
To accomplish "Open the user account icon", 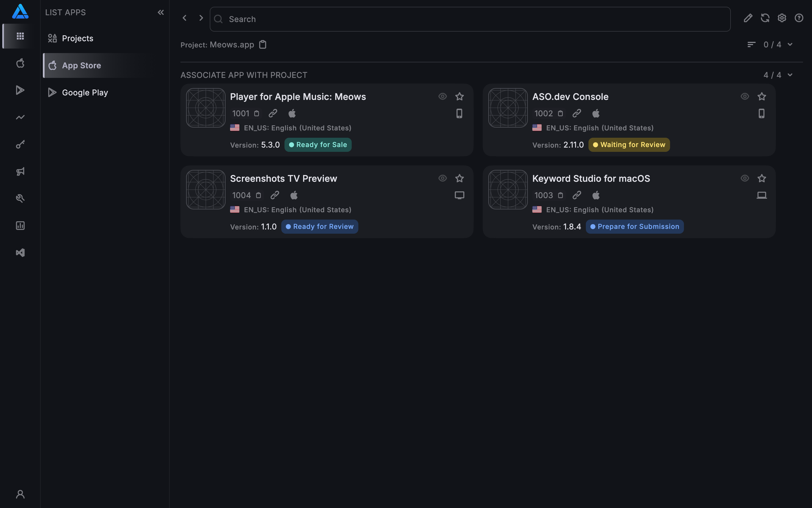I will click(x=20, y=494).
